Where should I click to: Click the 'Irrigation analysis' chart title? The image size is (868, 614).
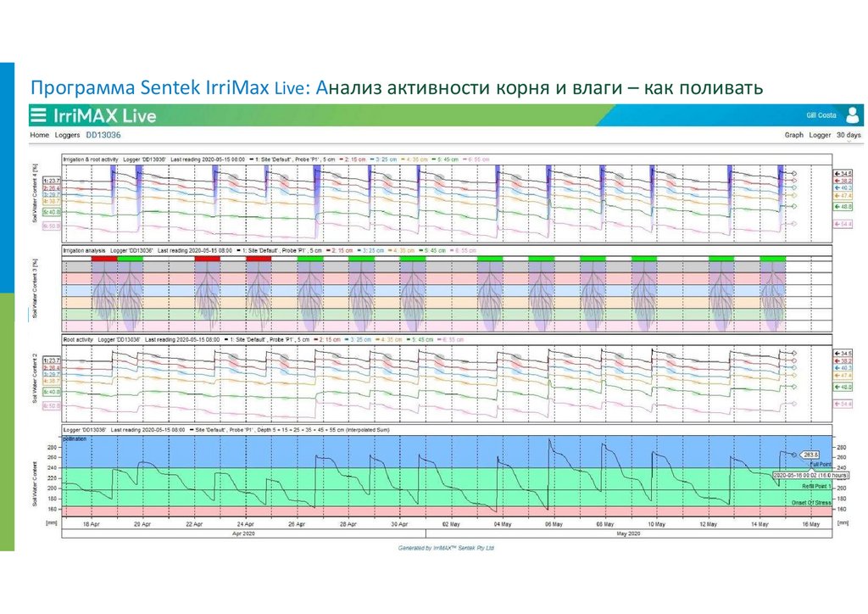84,250
